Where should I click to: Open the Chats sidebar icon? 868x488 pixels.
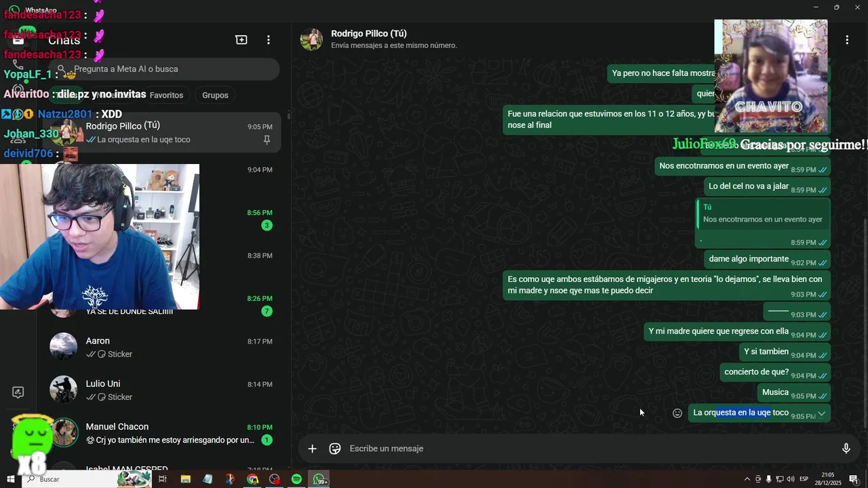(18, 40)
